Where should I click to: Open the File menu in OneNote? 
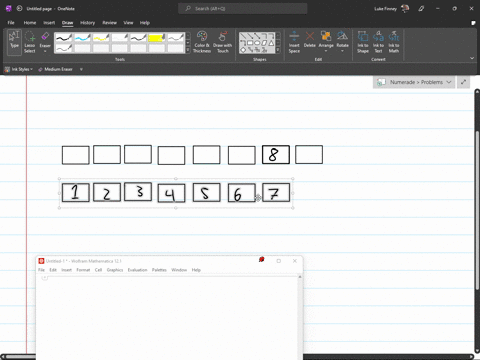tap(11, 23)
